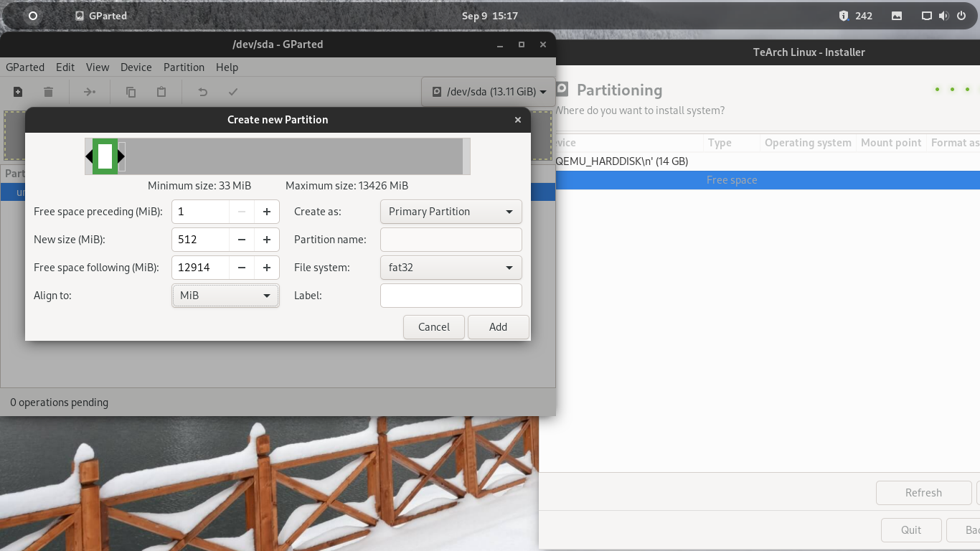980x551 pixels.
Task: Click the New size (MiB) input field
Action: click(x=200, y=240)
